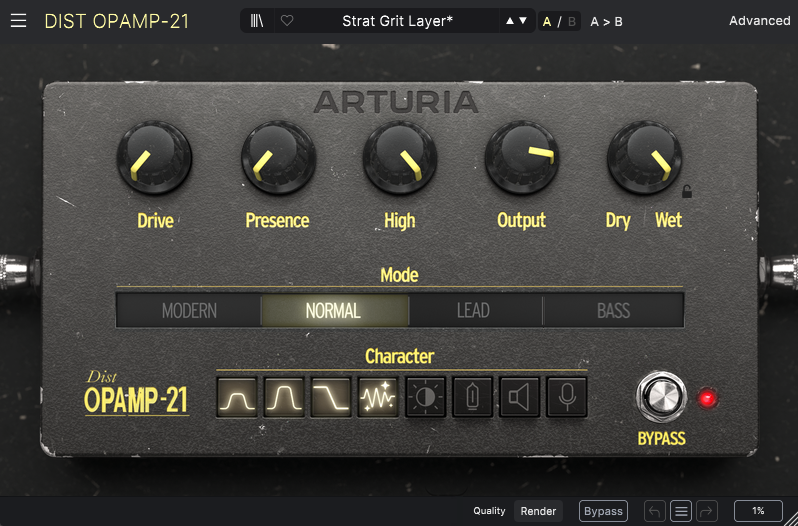The image size is (798, 526).
Task: Redo the last change
Action: click(x=707, y=511)
